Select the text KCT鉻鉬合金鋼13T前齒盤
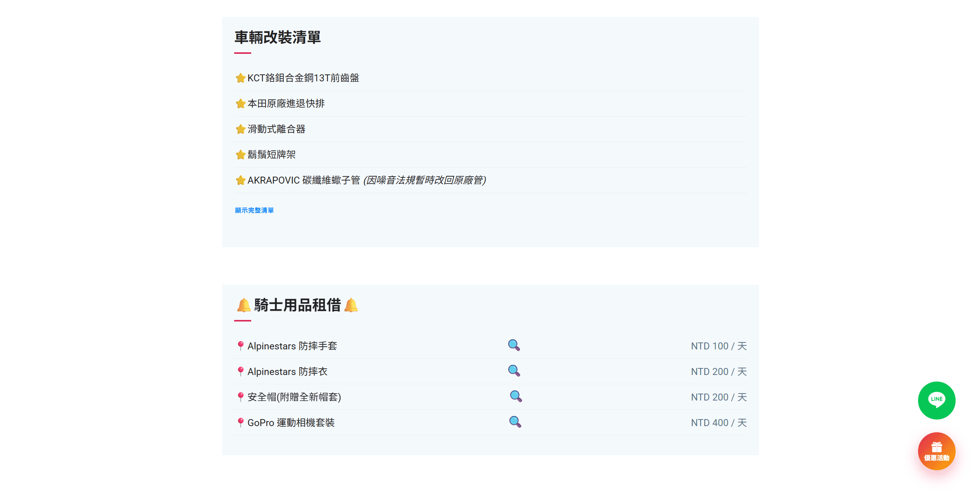The height and width of the screenshot is (490, 980). pos(303,78)
